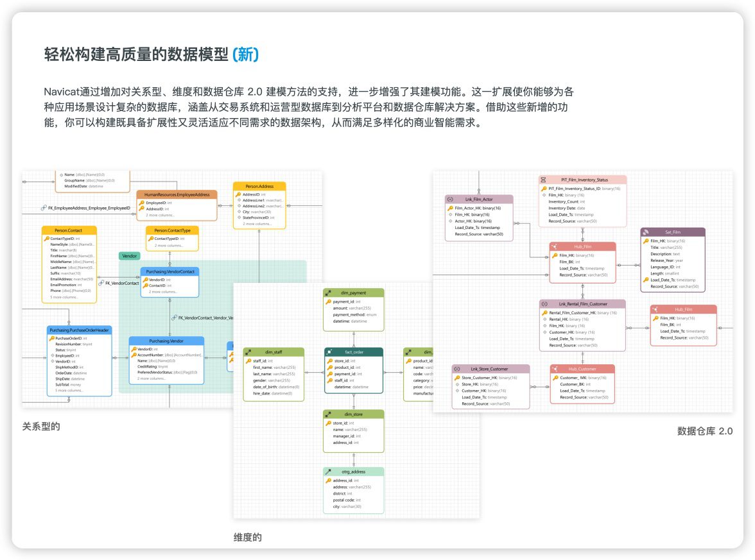Click the FK_VendorContact_Vendor relationship label
The width and height of the screenshot is (755, 560).
click(x=205, y=318)
